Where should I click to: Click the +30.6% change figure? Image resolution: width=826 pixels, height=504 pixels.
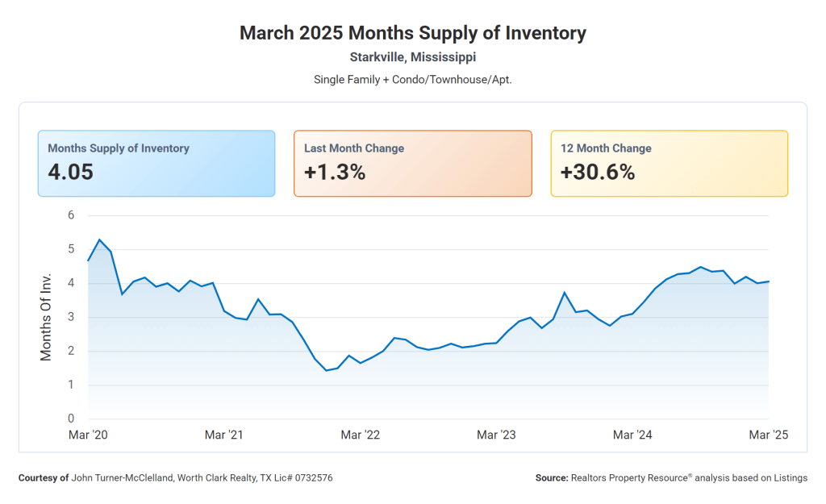coord(598,173)
